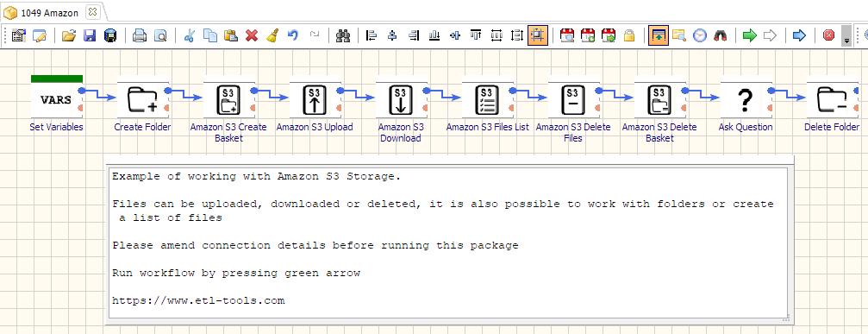Align selected objects to top

click(476, 36)
